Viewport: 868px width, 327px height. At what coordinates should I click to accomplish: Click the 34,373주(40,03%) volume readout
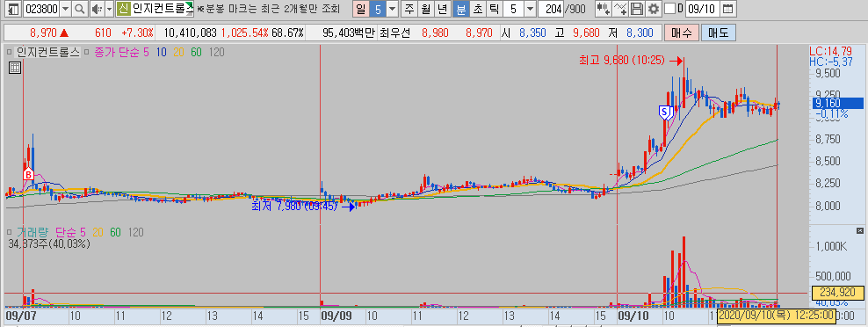(x=49, y=243)
